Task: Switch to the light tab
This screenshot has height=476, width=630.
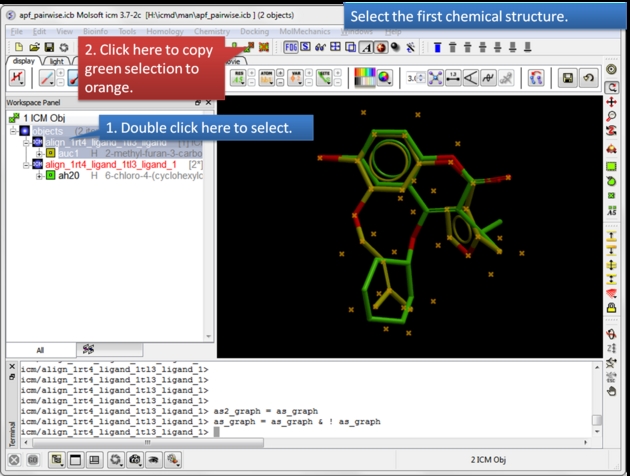Action: point(60,61)
